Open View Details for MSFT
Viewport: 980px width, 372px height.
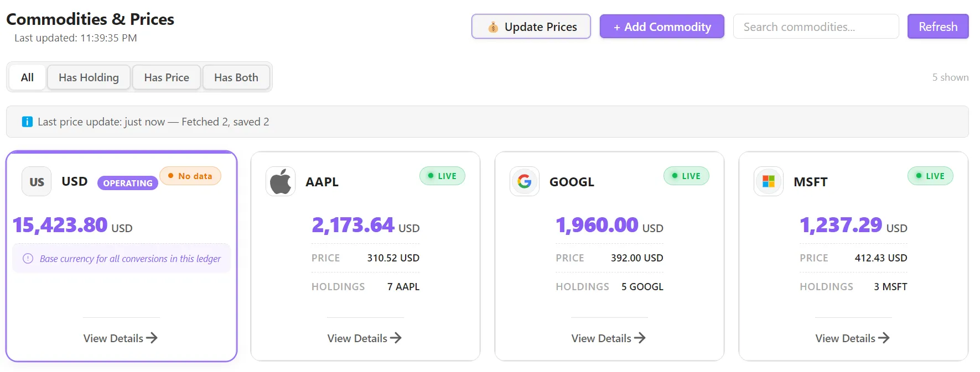853,338
